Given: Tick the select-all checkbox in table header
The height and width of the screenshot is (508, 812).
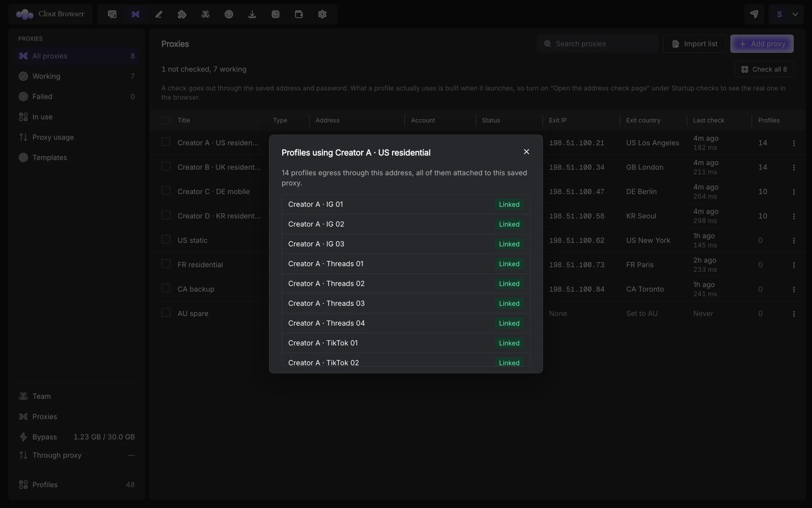Looking at the screenshot, I should [x=166, y=120].
